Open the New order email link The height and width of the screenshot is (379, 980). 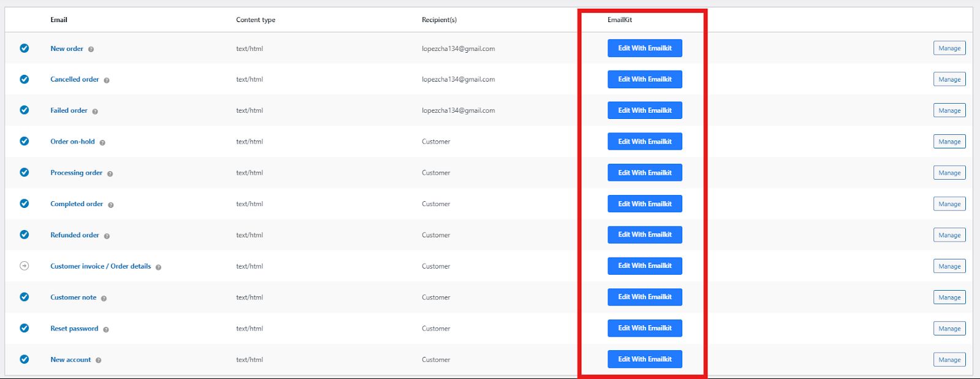coord(67,48)
